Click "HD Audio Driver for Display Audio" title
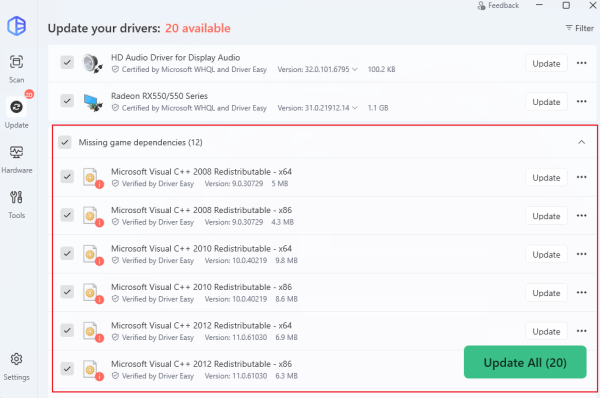 pos(176,57)
